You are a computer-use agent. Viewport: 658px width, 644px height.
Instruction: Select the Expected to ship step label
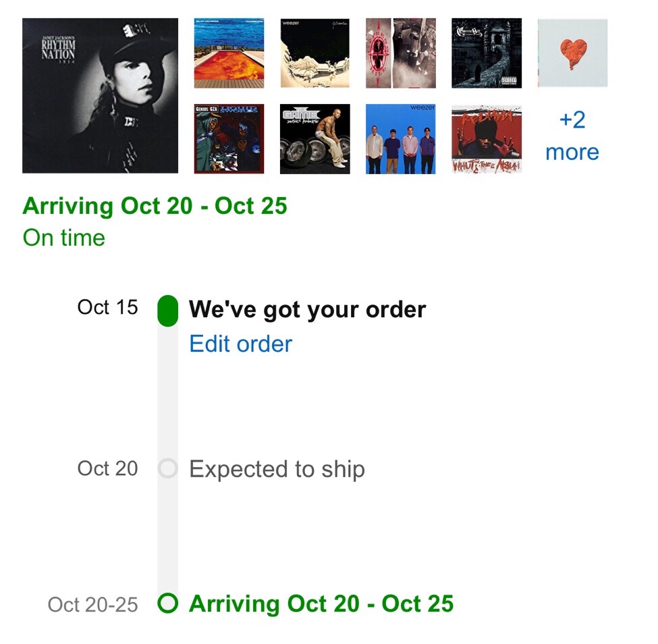(x=277, y=469)
